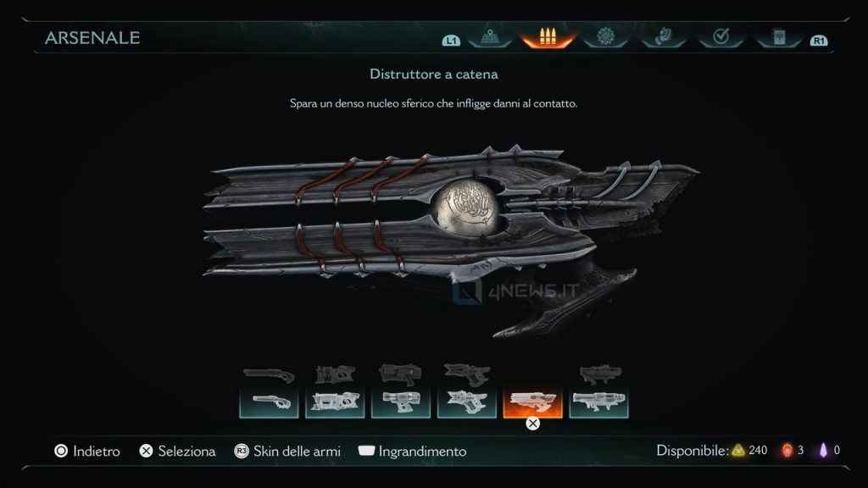Image resolution: width=868 pixels, height=488 pixels.
Task: Select the second weapon slot thumbnail
Action: click(x=335, y=402)
